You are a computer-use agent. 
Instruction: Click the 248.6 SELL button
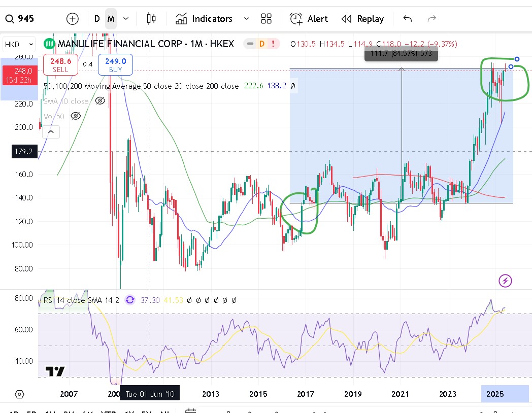[61, 65]
